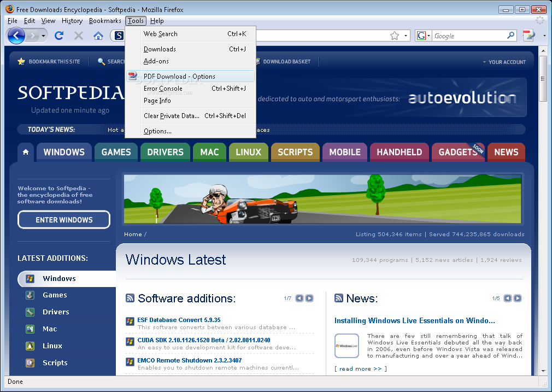Select Scripts in Latest Additions
Image resolution: width=552 pixels, height=392 pixels.
tap(55, 363)
